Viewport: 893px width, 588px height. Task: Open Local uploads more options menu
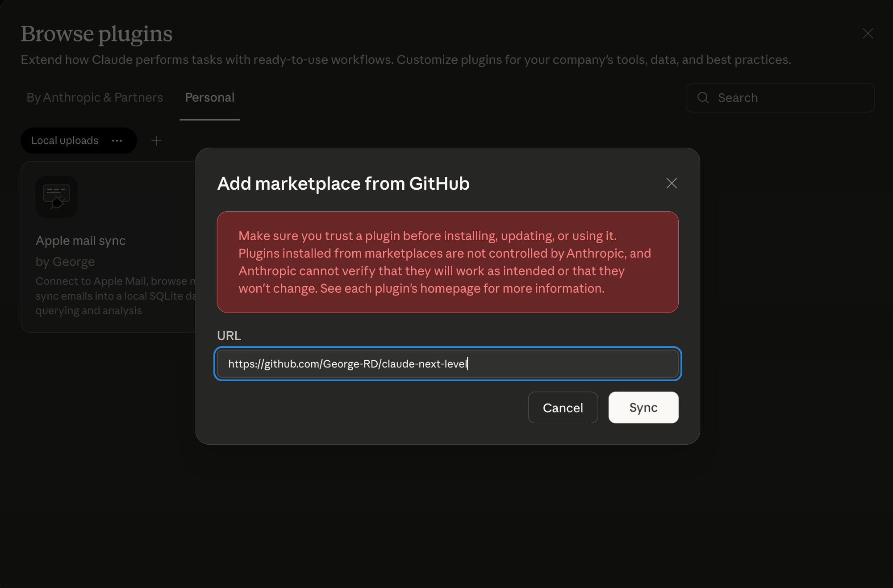click(x=117, y=141)
